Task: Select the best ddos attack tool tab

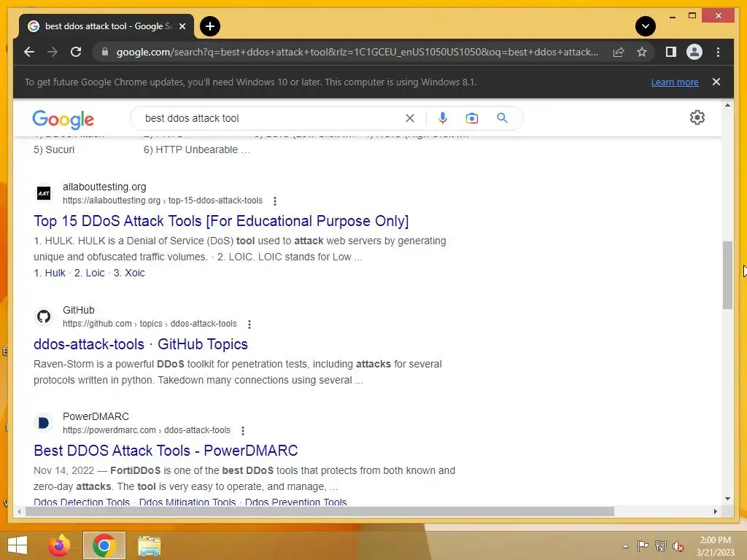Action: (107, 26)
